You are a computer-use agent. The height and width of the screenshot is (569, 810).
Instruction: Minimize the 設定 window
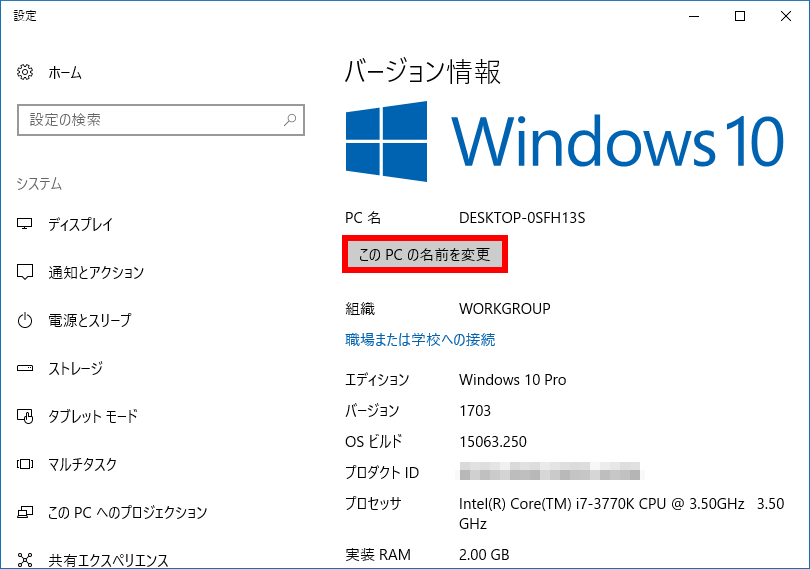pyautogui.click(x=694, y=17)
